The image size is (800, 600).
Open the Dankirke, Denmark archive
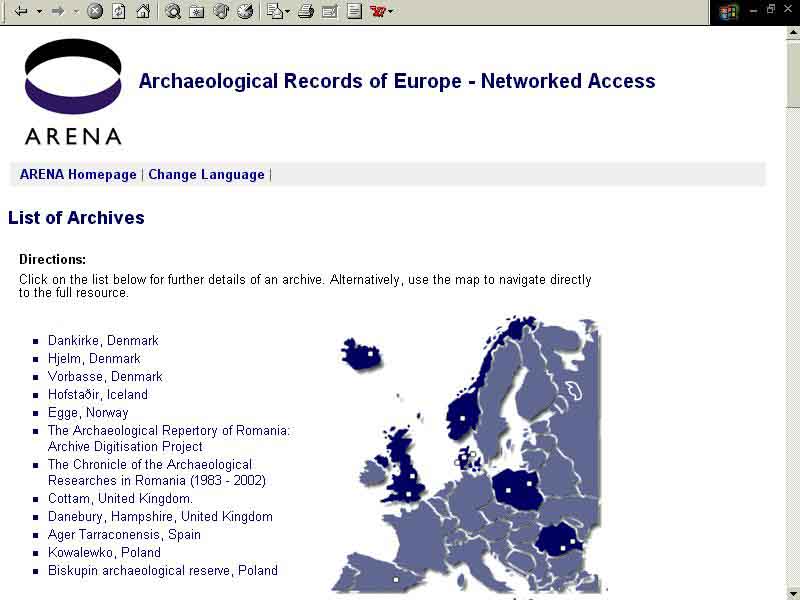tap(103, 340)
